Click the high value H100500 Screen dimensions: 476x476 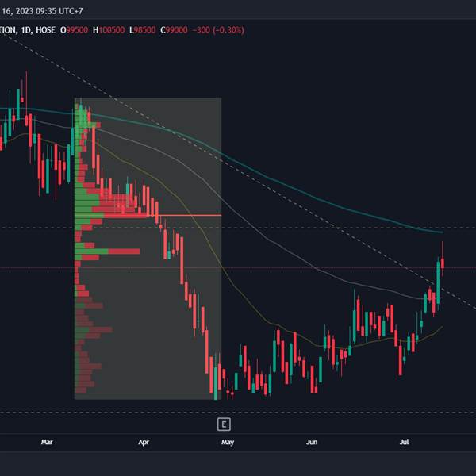tap(109, 30)
